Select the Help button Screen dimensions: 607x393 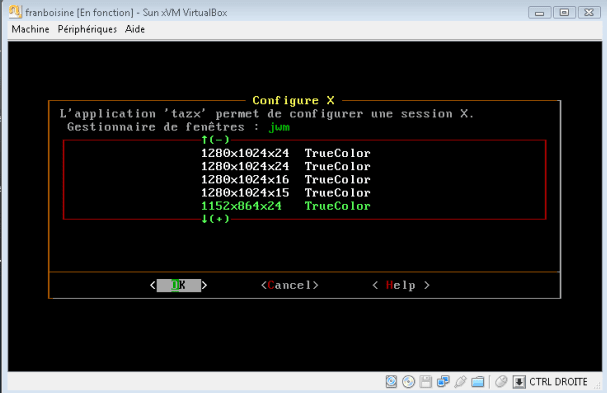coord(401,285)
